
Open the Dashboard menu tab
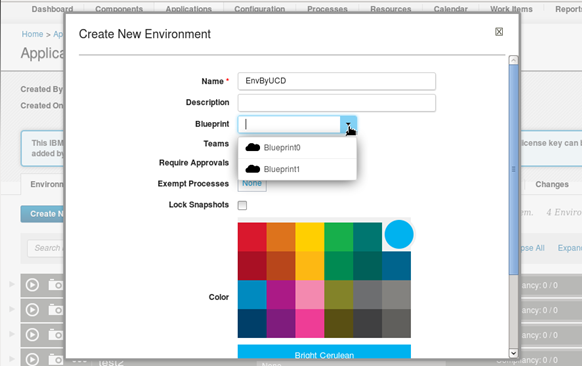(52, 9)
